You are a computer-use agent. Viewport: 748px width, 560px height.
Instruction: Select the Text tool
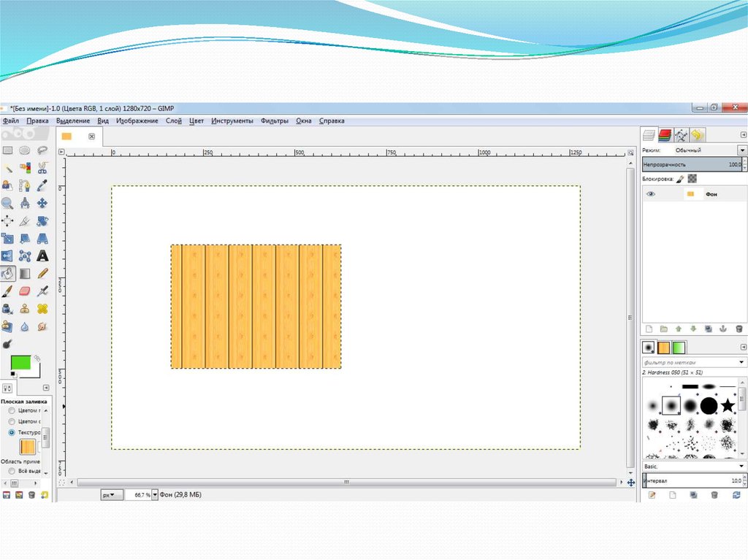pos(42,256)
